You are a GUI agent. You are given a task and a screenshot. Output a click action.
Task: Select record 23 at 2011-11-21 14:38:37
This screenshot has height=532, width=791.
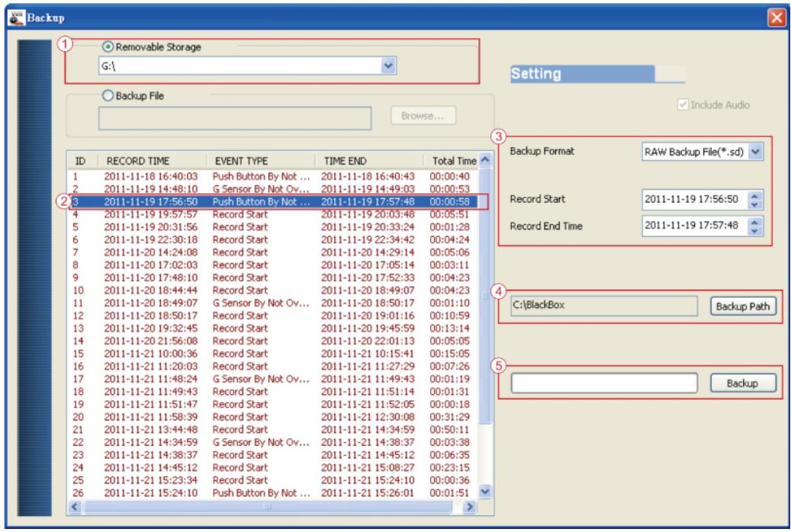click(x=273, y=455)
